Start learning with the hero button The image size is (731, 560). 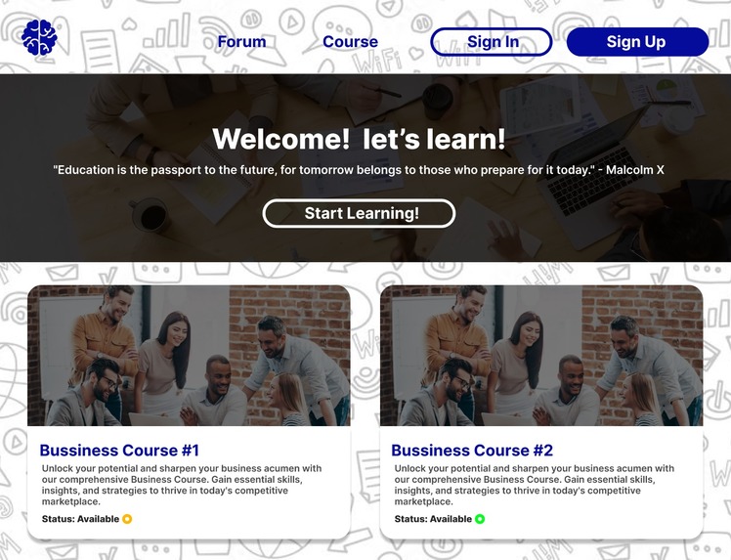[359, 214]
